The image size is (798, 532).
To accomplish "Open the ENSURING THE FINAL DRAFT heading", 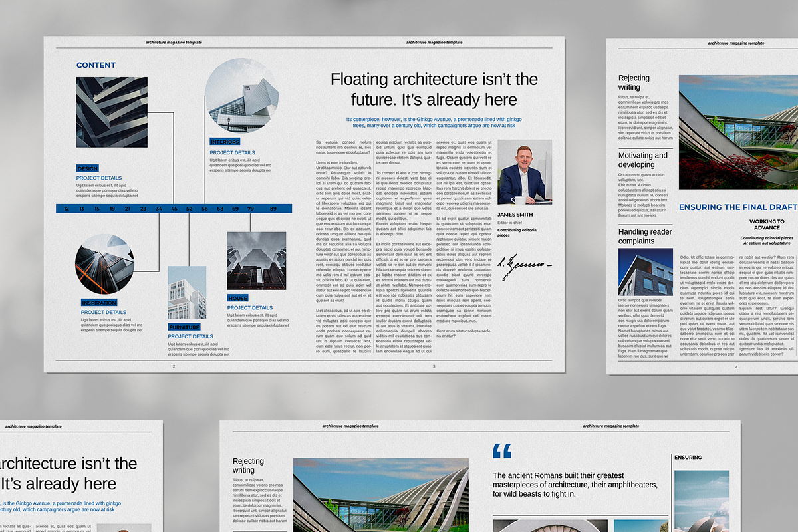I will [738, 207].
